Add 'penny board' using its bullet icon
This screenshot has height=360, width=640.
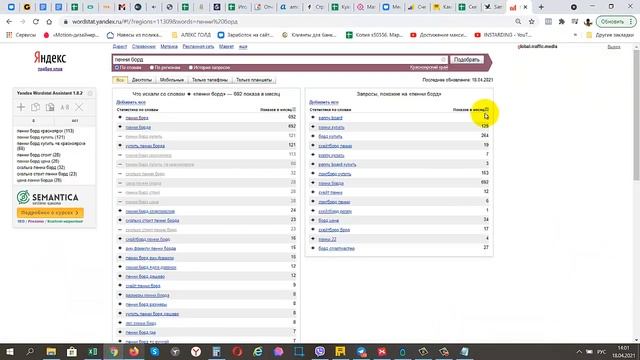point(313,118)
